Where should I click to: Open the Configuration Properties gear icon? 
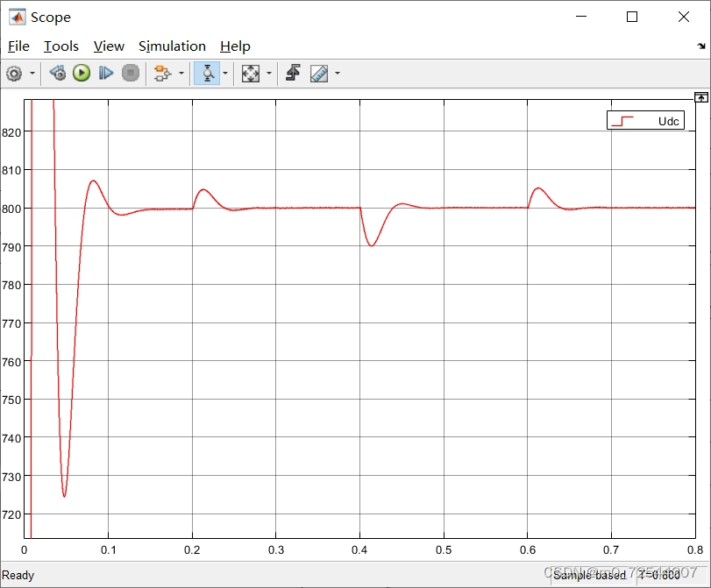(x=14, y=73)
